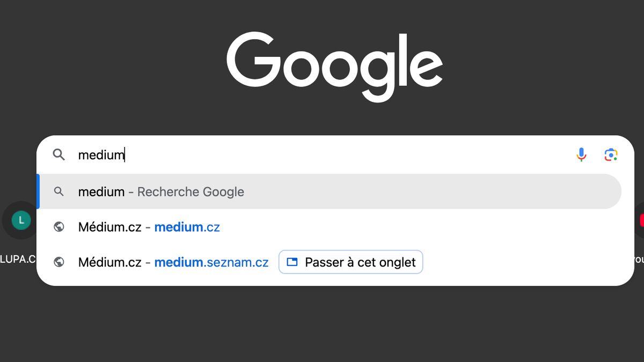Click the Google logo
The width and height of the screenshot is (644, 362).
pos(334,67)
